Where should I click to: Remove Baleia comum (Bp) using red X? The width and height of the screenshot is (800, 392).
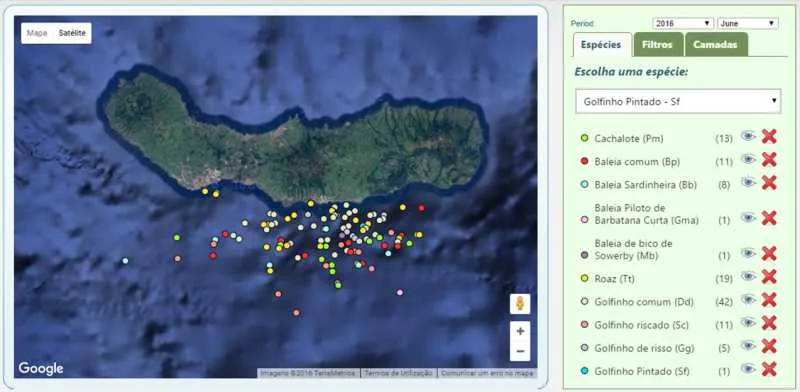769,160
